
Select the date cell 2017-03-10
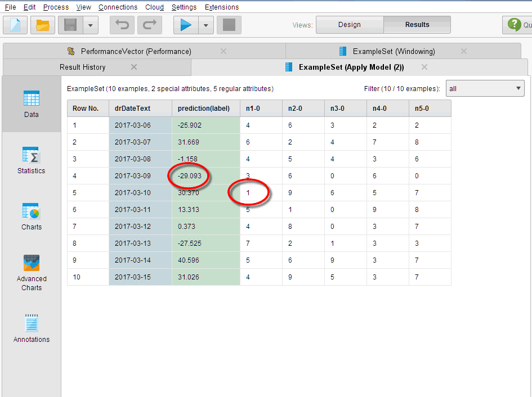click(x=141, y=192)
